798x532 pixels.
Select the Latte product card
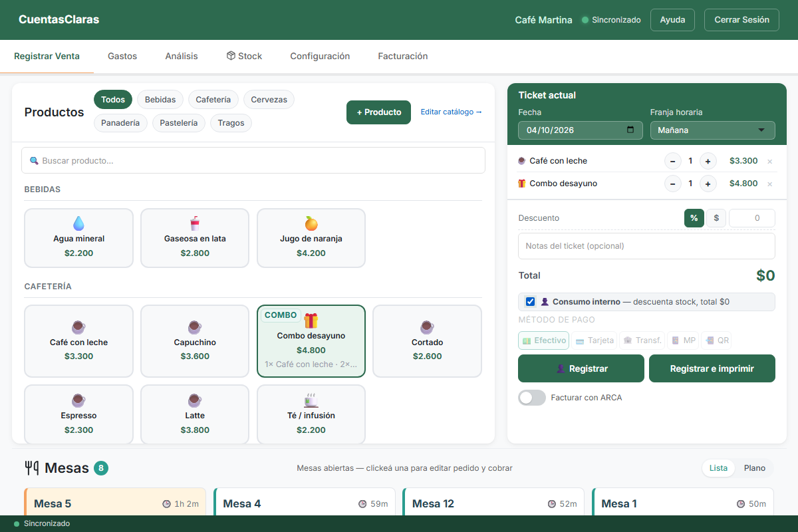(195, 414)
